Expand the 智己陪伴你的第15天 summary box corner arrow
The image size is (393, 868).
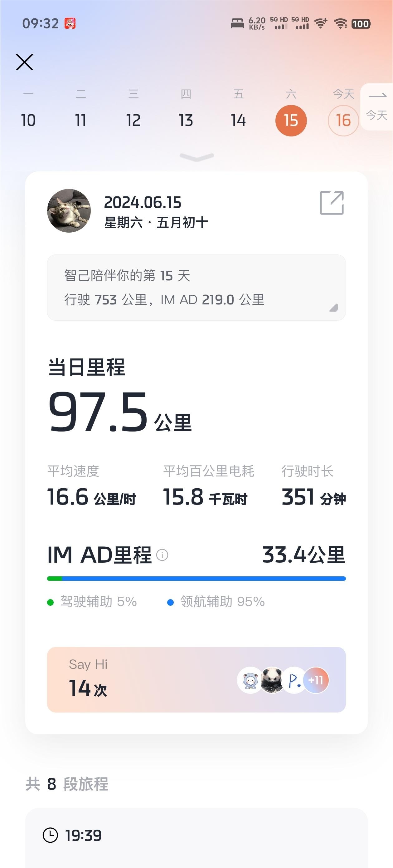(333, 307)
